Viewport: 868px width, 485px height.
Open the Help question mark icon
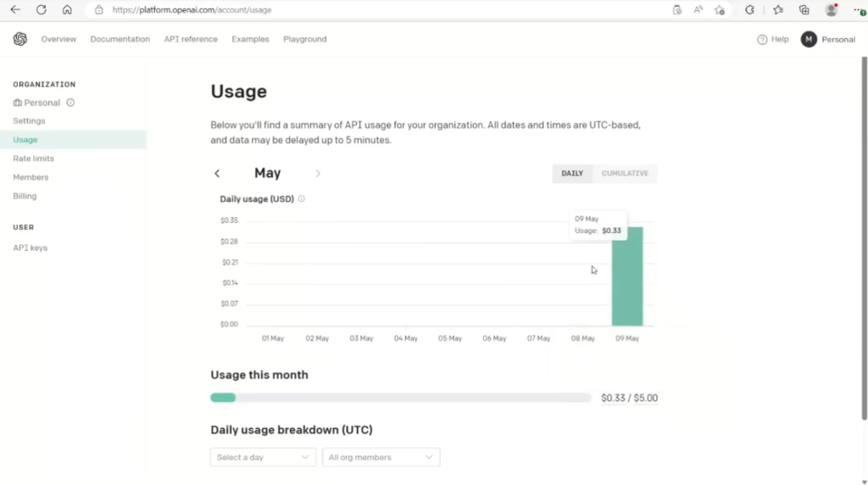[x=762, y=40]
